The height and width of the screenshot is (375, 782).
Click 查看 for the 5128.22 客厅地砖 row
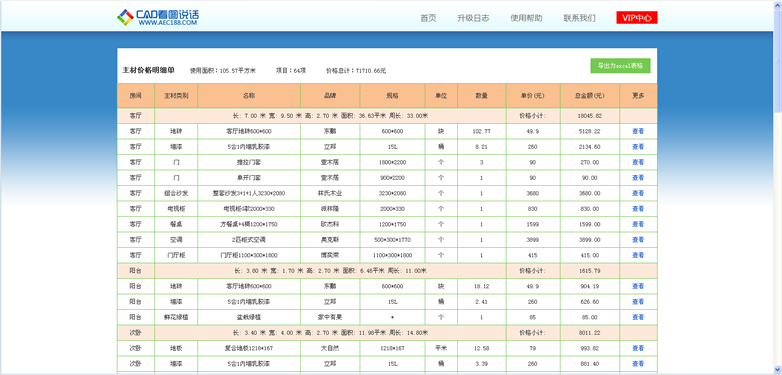point(638,132)
